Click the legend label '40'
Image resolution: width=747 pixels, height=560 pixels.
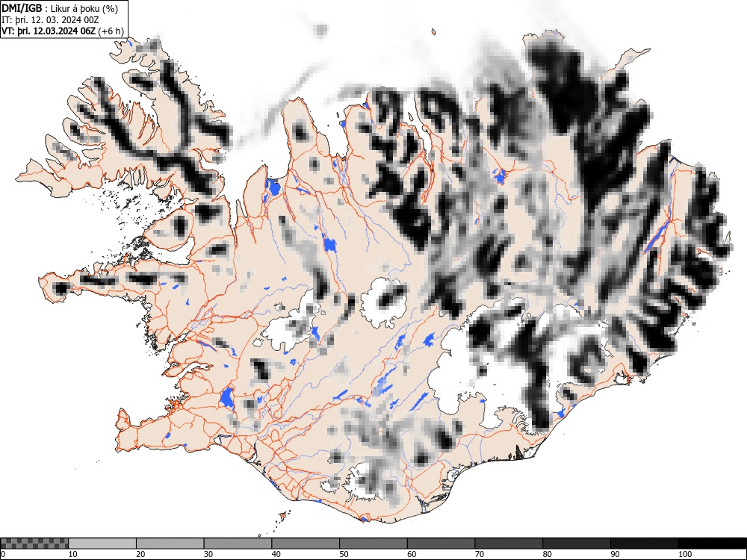tap(276, 554)
